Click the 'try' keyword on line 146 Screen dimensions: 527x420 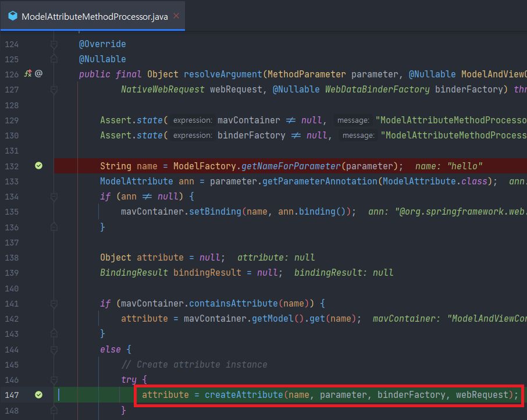pyautogui.click(x=129, y=380)
